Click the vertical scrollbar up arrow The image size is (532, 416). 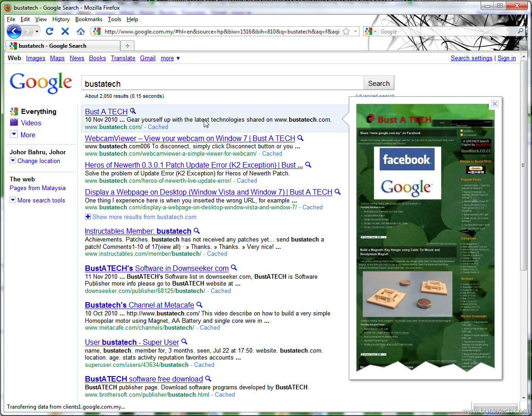pos(524,56)
